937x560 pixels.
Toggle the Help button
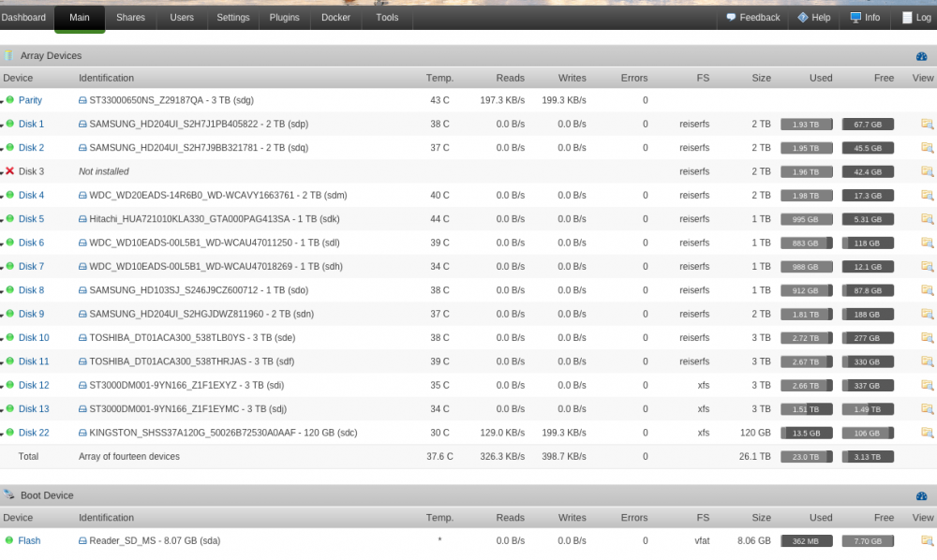tap(814, 17)
